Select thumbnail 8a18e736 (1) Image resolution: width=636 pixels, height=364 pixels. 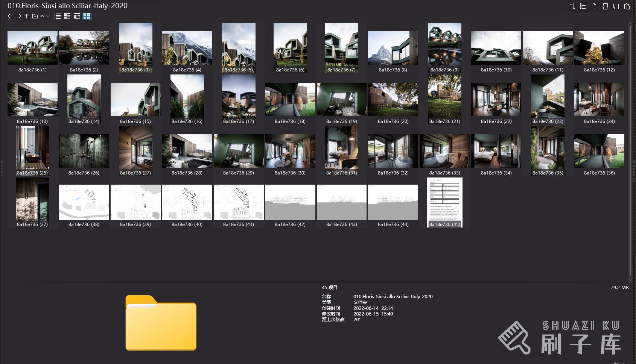32,48
